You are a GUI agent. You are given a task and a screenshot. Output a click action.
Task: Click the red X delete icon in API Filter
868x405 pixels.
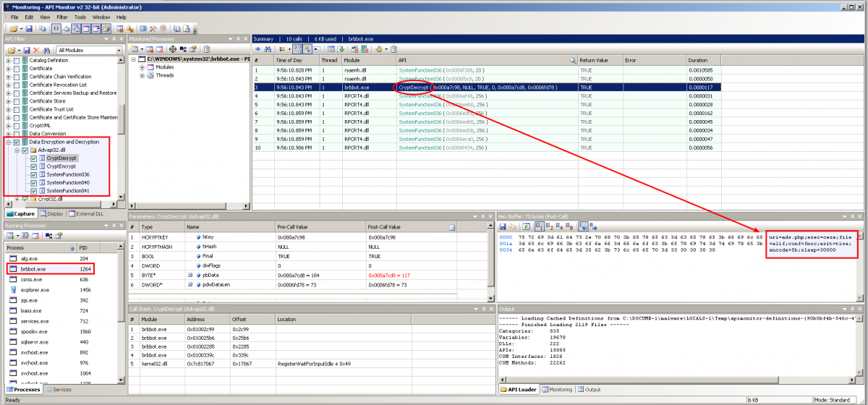[x=36, y=50]
